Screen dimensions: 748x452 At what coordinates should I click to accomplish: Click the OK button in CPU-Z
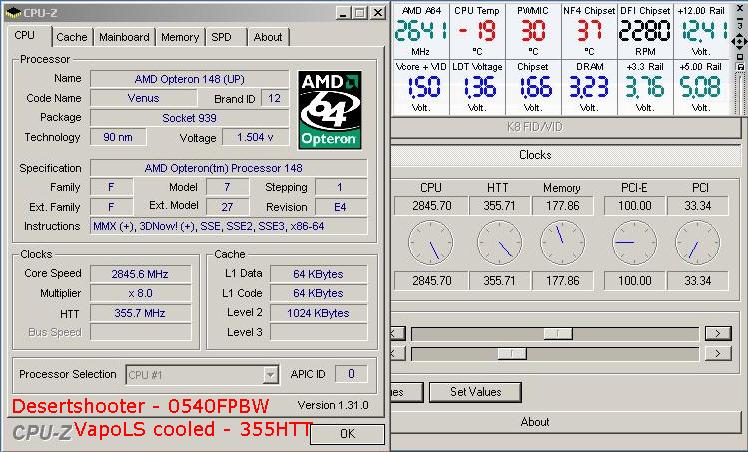tap(347, 433)
